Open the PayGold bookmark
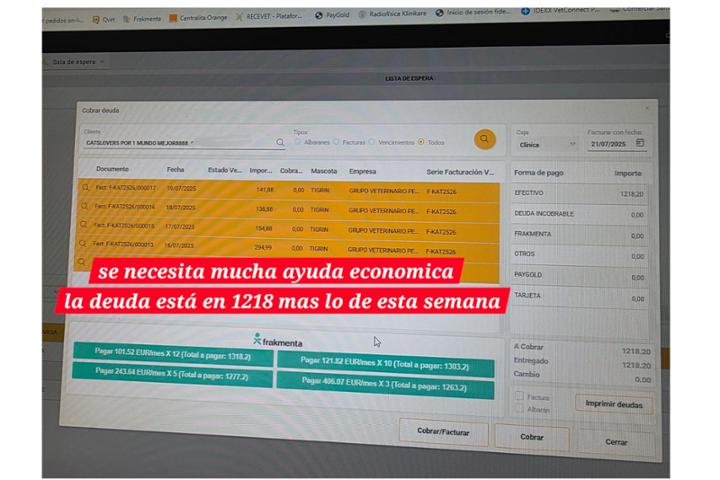The height and width of the screenshot is (480, 720). (332, 15)
